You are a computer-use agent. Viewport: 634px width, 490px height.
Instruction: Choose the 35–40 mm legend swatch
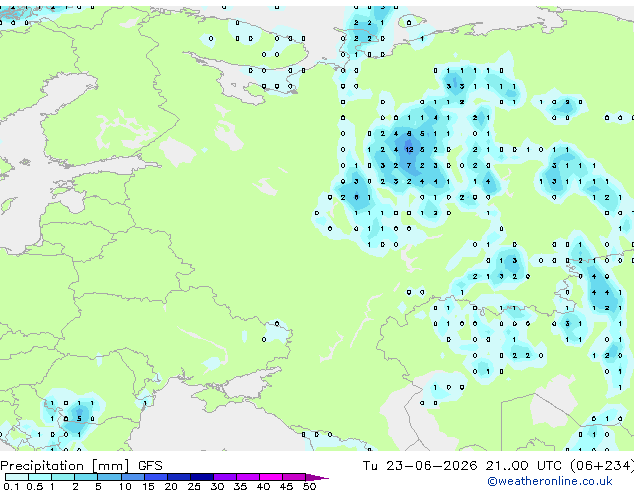coord(248,477)
